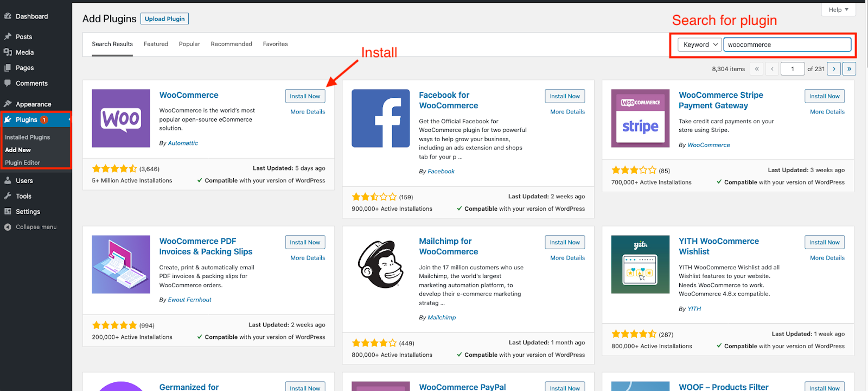Click the Mailchimp monkey logo

click(x=381, y=264)
